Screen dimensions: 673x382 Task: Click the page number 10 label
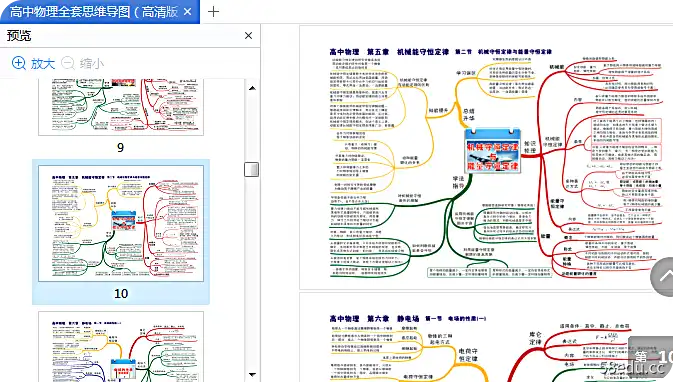(x=121, y=294)
